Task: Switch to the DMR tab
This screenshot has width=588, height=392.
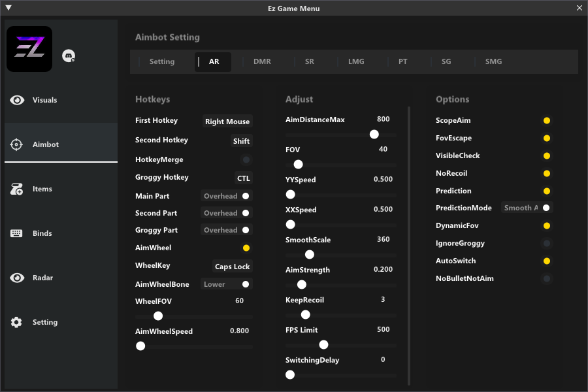Action: (262, 61)
